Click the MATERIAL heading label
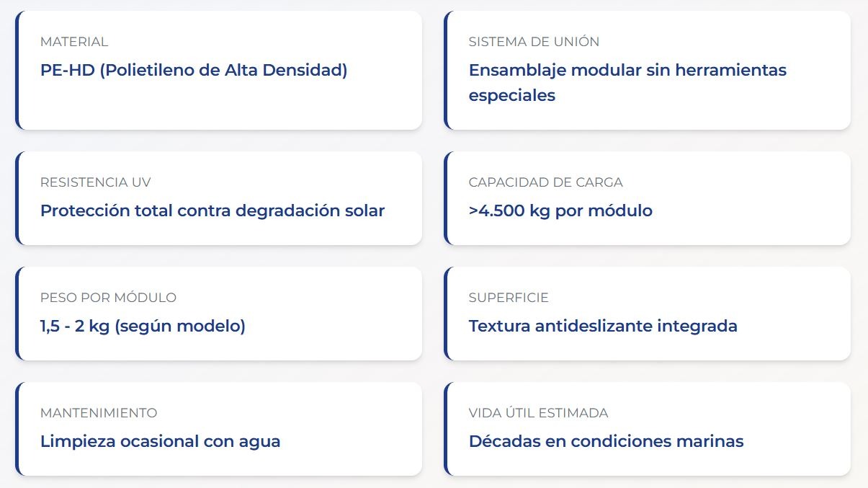 pos(74,42)
